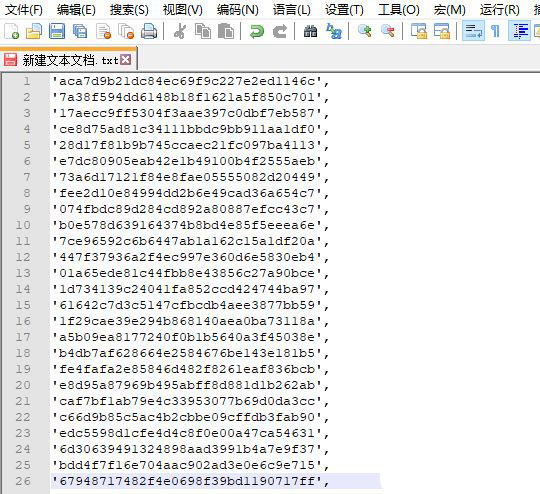Click line number 1 in the margin
The width and height of the screenshot is (540, 494).
click(x=27, y=81)
